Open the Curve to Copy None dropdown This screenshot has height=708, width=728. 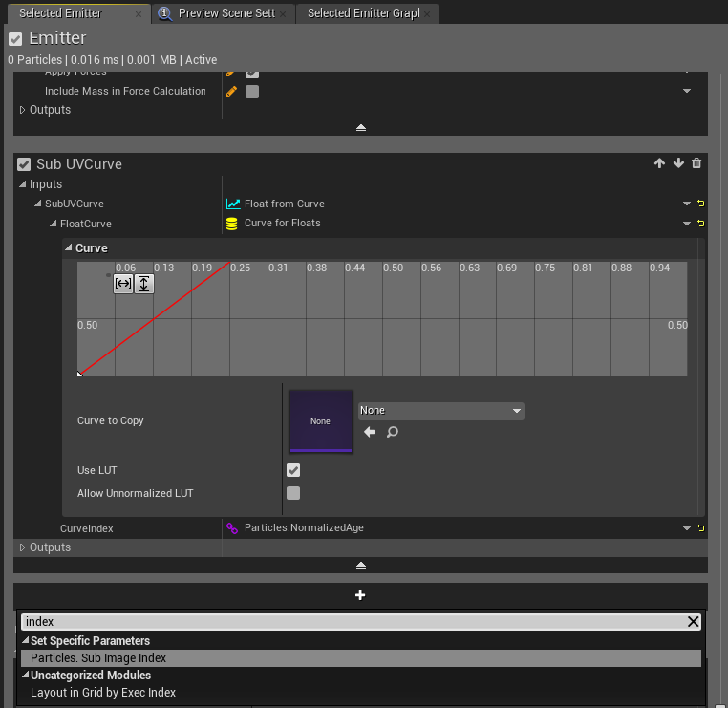pyautogui.click(x=441, y=411)
